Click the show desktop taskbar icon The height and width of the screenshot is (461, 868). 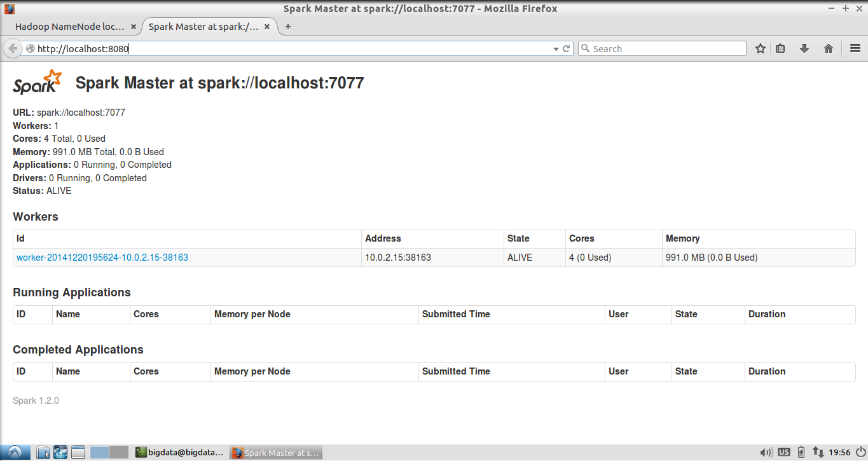pyautogui.click(x=78, y=453)
